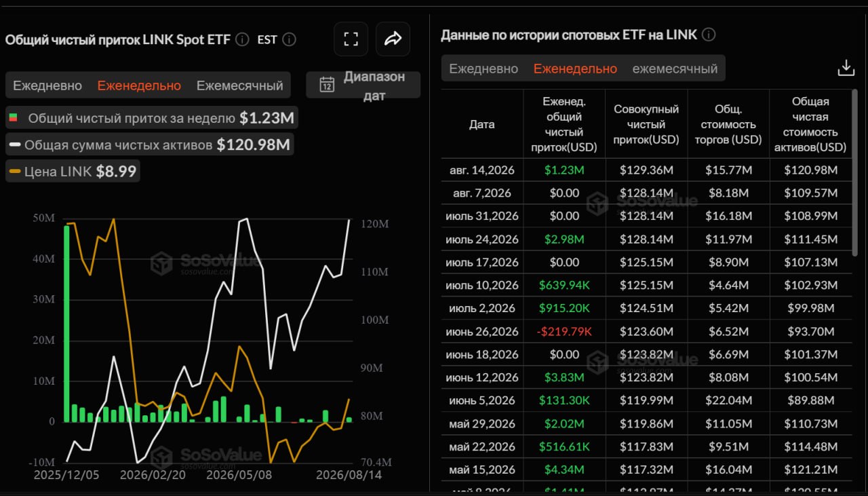Click the 2026/02/20 label on the chart axis

(153, 475)
